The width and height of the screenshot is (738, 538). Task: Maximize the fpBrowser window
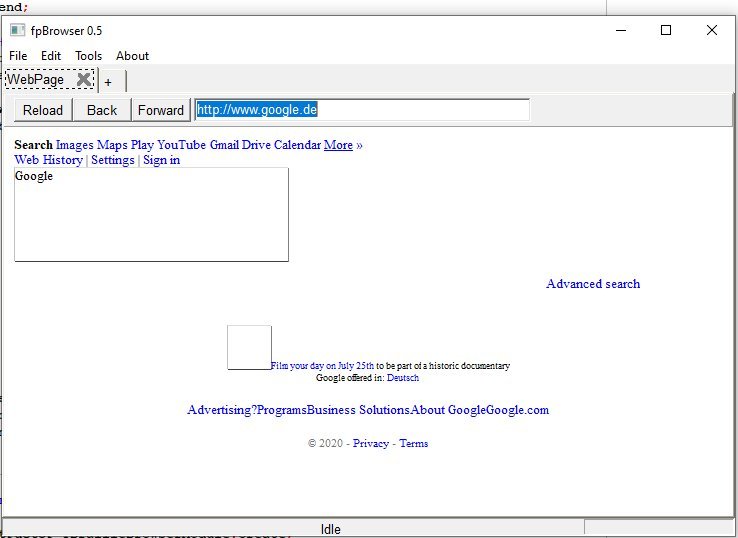(x=666, y=31)
